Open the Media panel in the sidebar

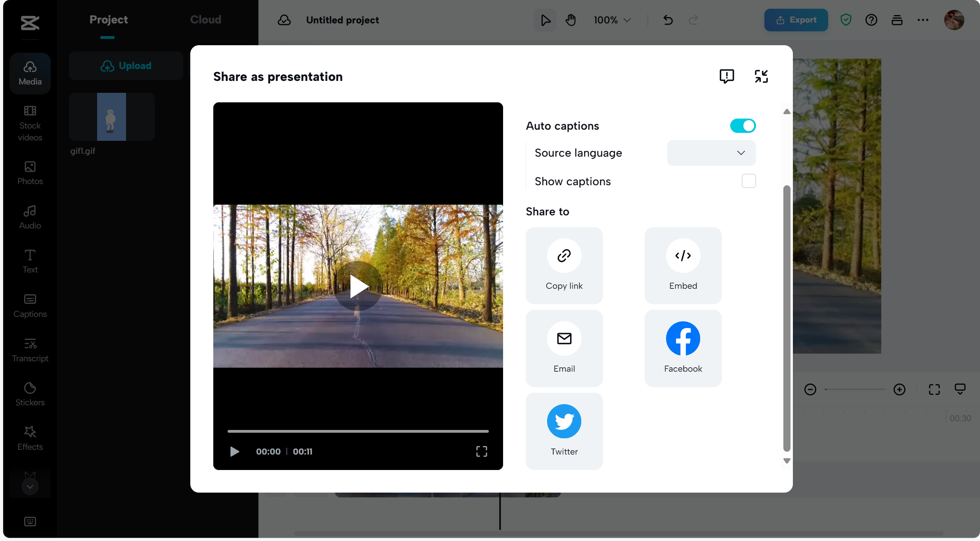pos(30,73)
